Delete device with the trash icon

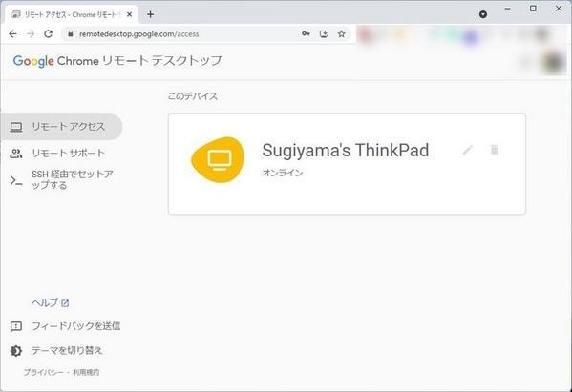pos(495,150)
